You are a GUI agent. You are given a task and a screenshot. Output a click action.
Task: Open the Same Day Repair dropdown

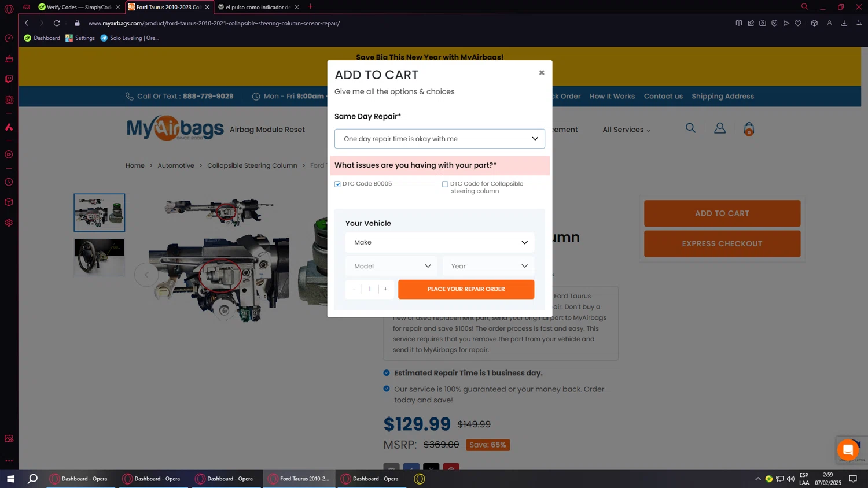tap(440, 139)
